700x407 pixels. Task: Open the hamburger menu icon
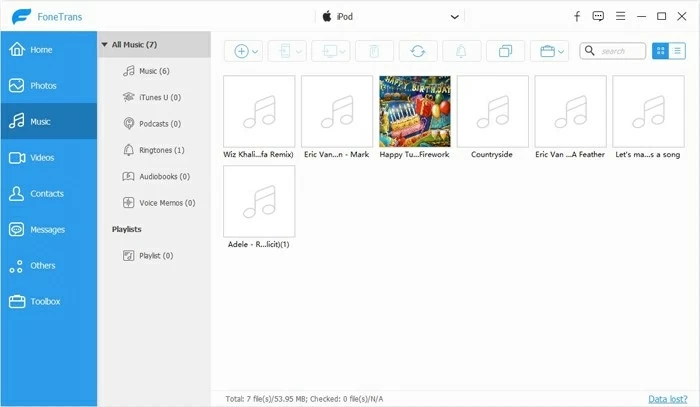[x=620, y=17]
